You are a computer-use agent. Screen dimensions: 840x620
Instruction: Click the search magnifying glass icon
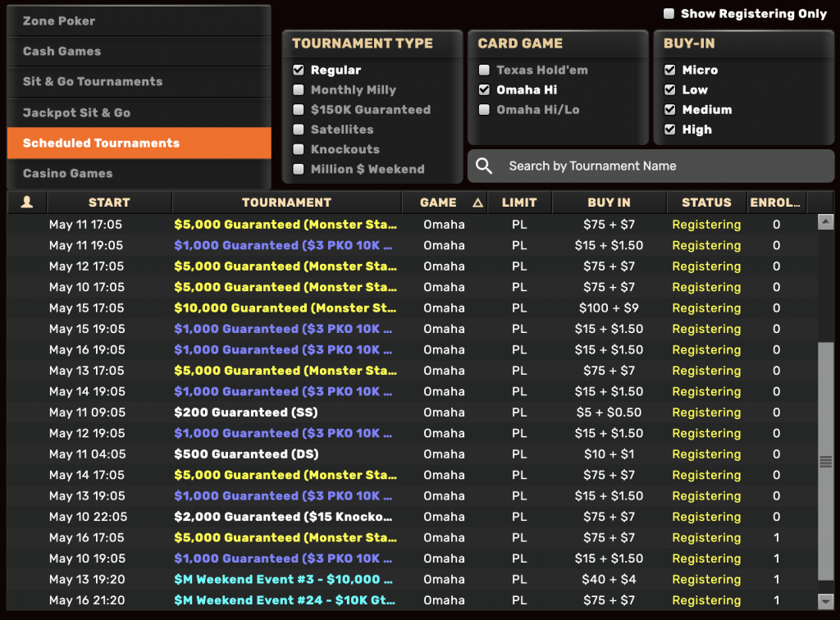tap(484, 166)
